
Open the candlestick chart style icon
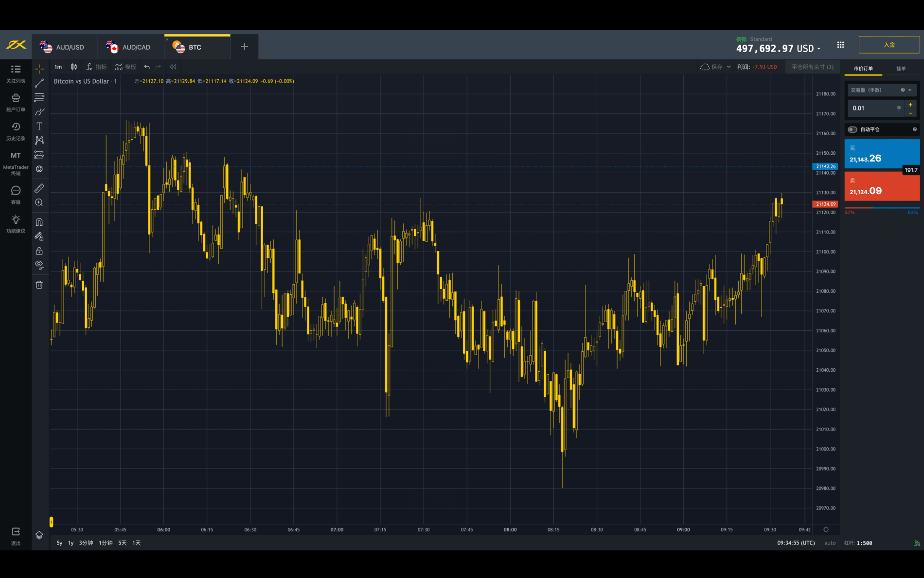point(74,67)
